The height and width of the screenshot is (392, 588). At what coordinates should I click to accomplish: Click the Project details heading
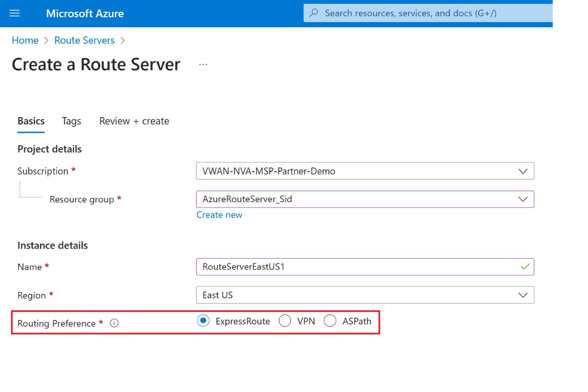[49, 149]
